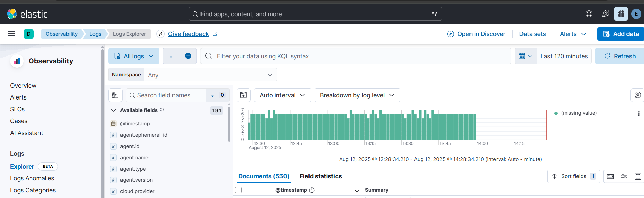Open the All logs data selector

134,56
